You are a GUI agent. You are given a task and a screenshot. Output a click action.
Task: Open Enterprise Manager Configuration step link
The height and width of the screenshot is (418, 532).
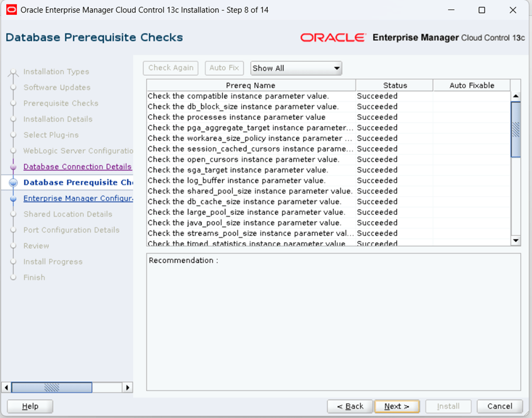pyautogui.click(x=78, y=199)
